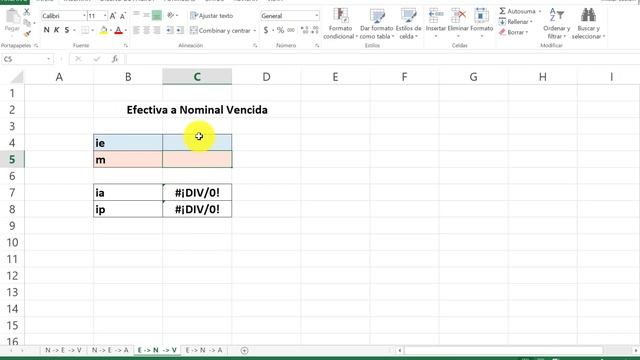The image size is (640, 360).
Task: Click the text orientation icon
Action: coord(171,16)
